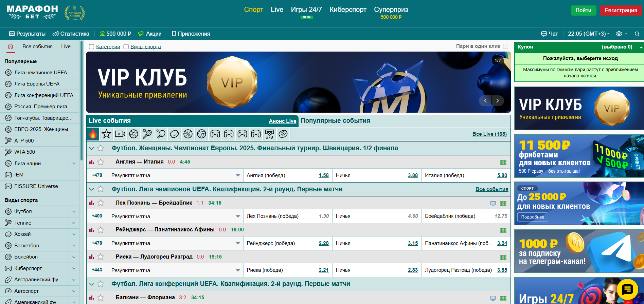Open the floating yellow chat bubble
Screen dimensions: 644x304
[628, 289]
